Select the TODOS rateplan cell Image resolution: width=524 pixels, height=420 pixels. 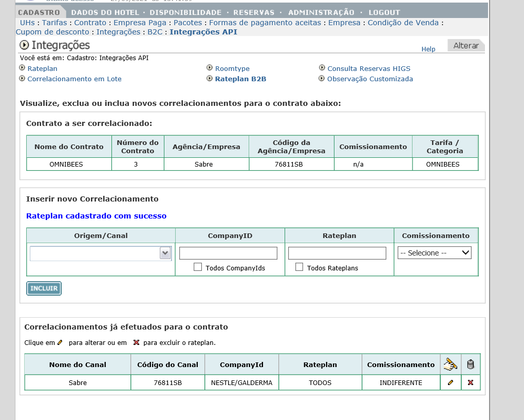point(320,382)
